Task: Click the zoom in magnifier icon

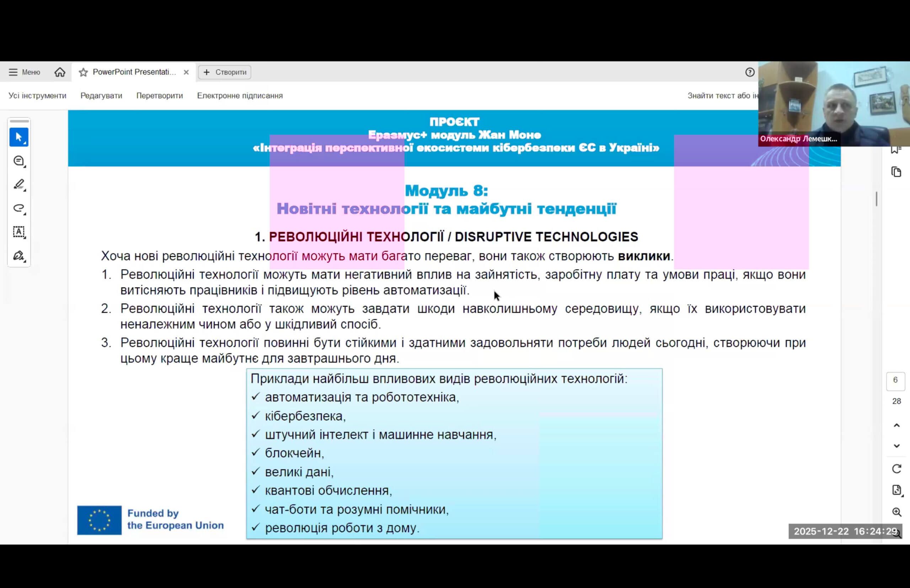Action: [896, 512]
